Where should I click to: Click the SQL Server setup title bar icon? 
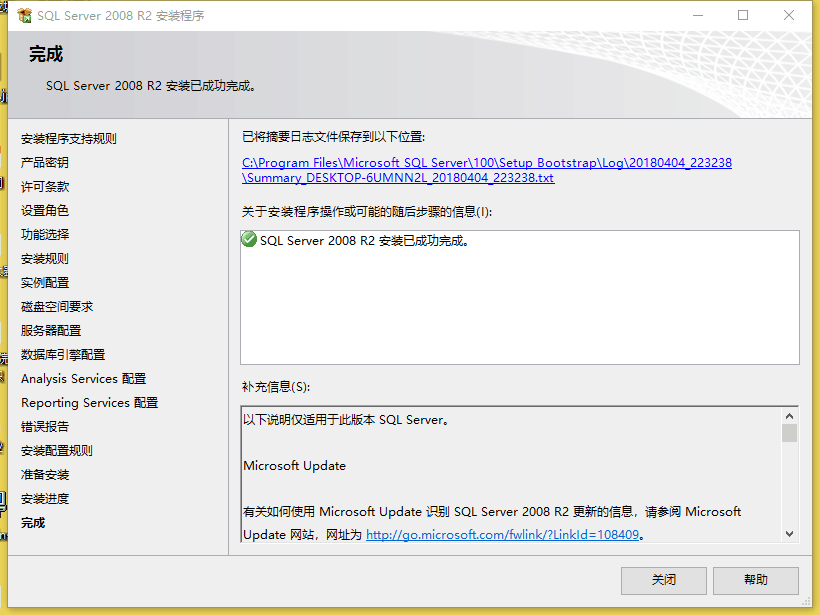[24, 16]
